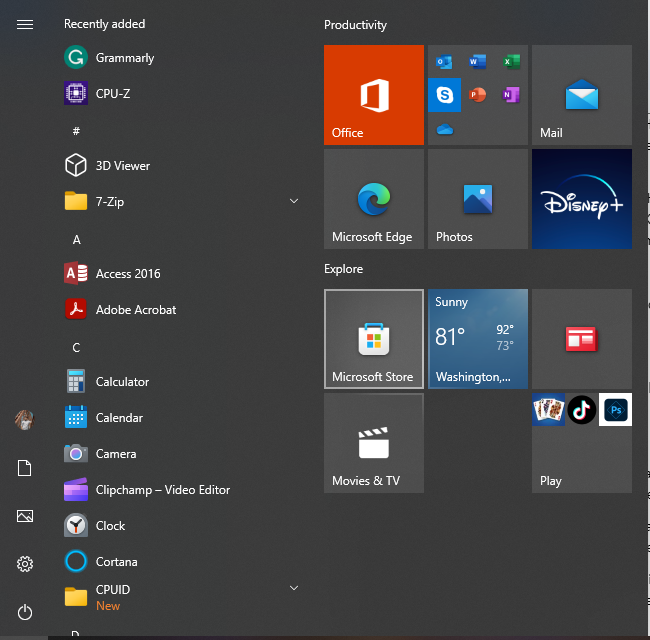The image size is (650, 640).
Task: Open PowerPoint in the tile group
Action: point(478,95)
